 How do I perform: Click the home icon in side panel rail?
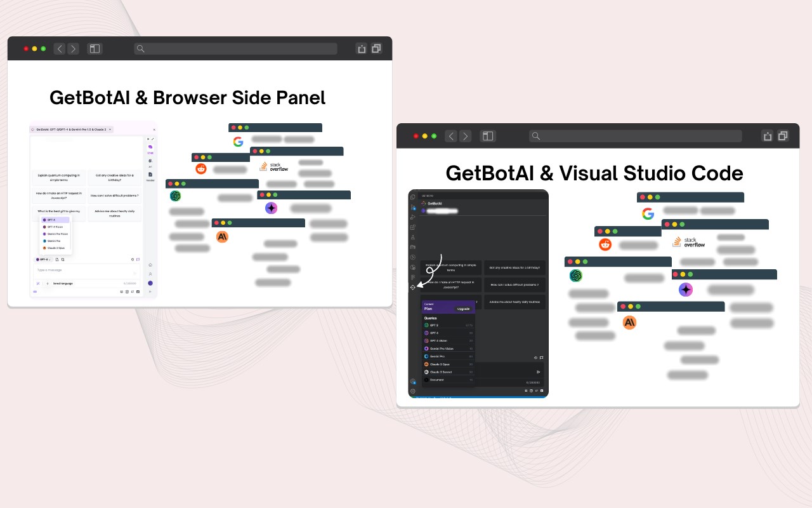tap(150, 265)
